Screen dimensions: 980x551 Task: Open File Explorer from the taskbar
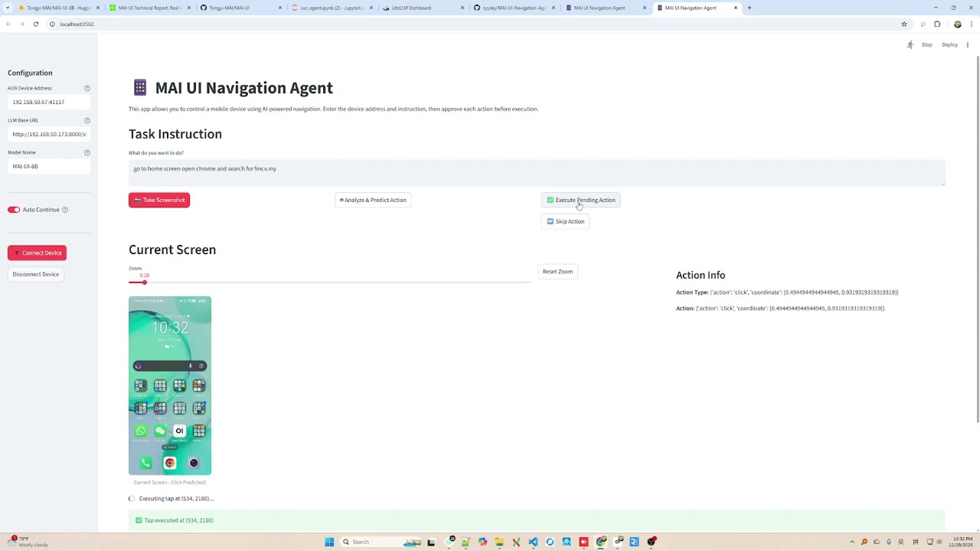[499, 542]
